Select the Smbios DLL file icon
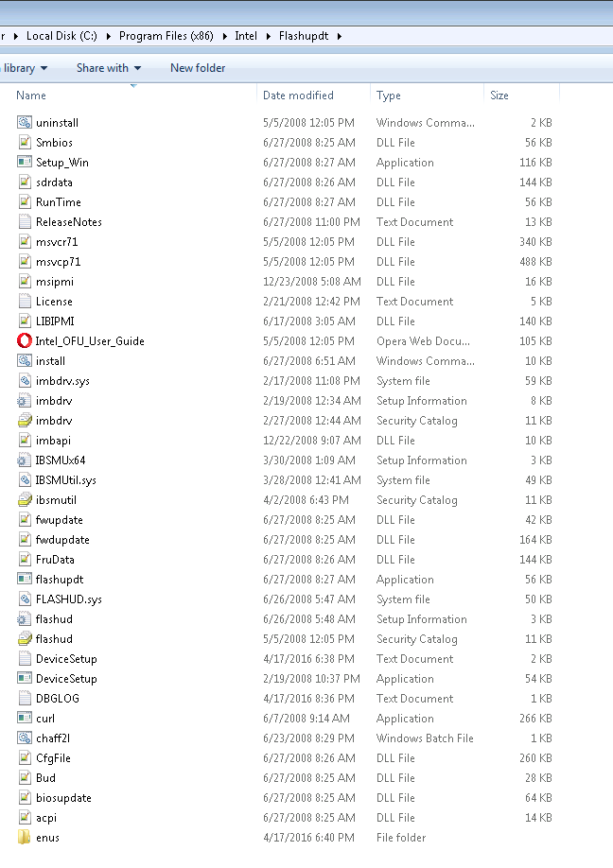This screenshot has height=868, width=613. pyautogui.click(x=25, y=142)
